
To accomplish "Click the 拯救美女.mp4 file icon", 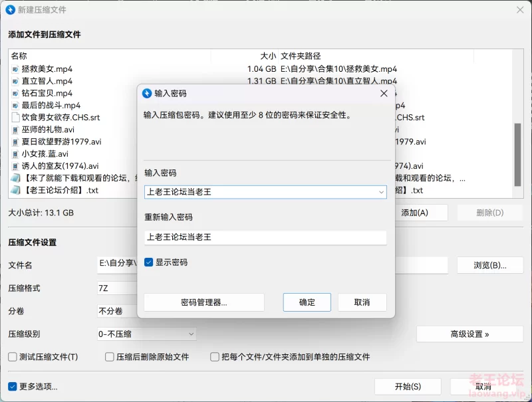I will tap(15, 70).
